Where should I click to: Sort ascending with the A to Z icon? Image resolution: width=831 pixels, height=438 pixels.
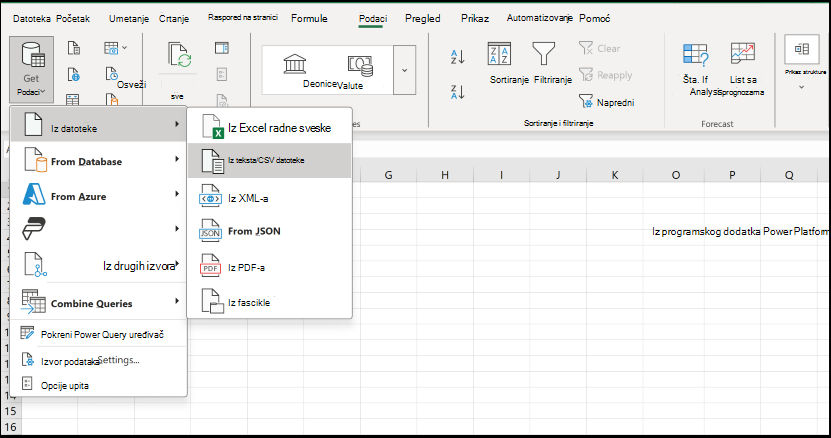coord(457,56)
